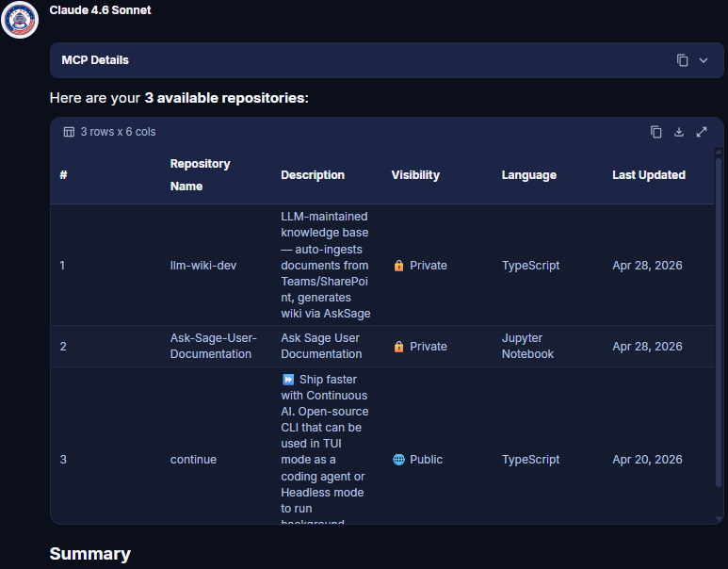The width and height of the screenshot is (728, 569).
Task: Click the Claude 4.6 Sonnet avatar icon
Action: [20, 20]
